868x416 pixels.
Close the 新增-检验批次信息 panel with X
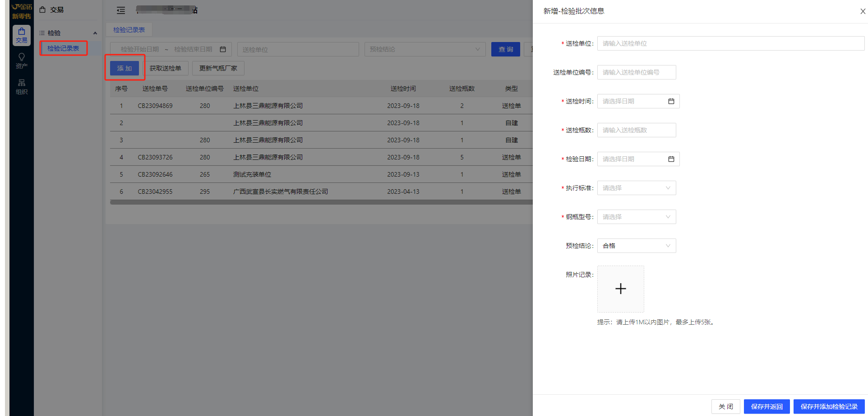coord(863,11)
